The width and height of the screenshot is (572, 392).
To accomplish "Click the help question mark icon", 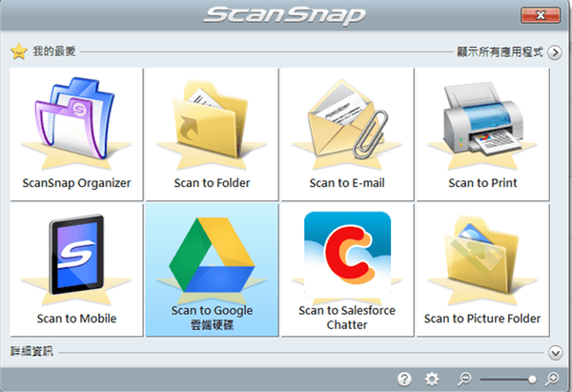I will 404,379.
